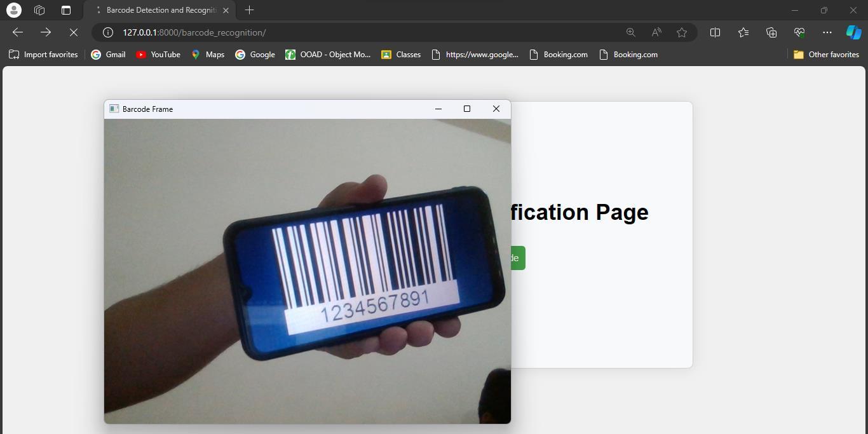Open the Gmail bookmark
Image resolution: width=868 pixels, height=434 pixels.
click(x=108, y=55)
